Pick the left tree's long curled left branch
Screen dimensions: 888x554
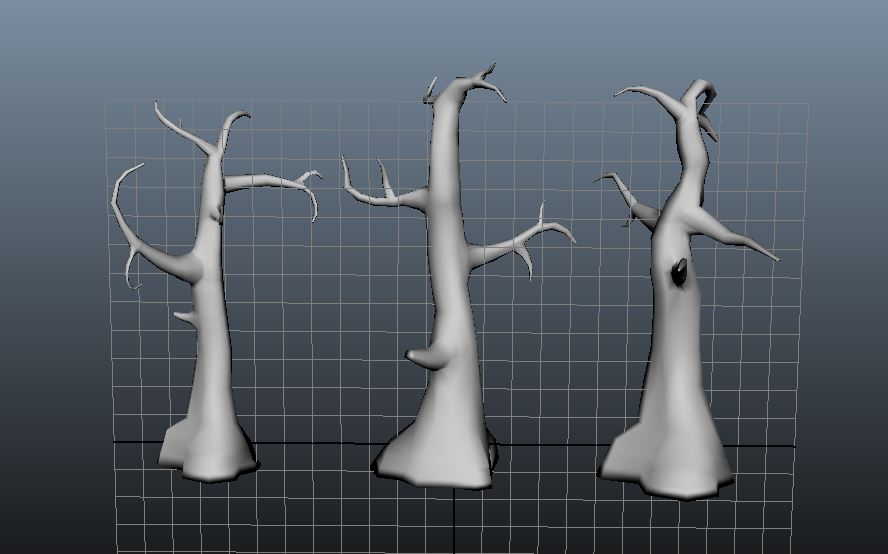click(x=130, y=232)
